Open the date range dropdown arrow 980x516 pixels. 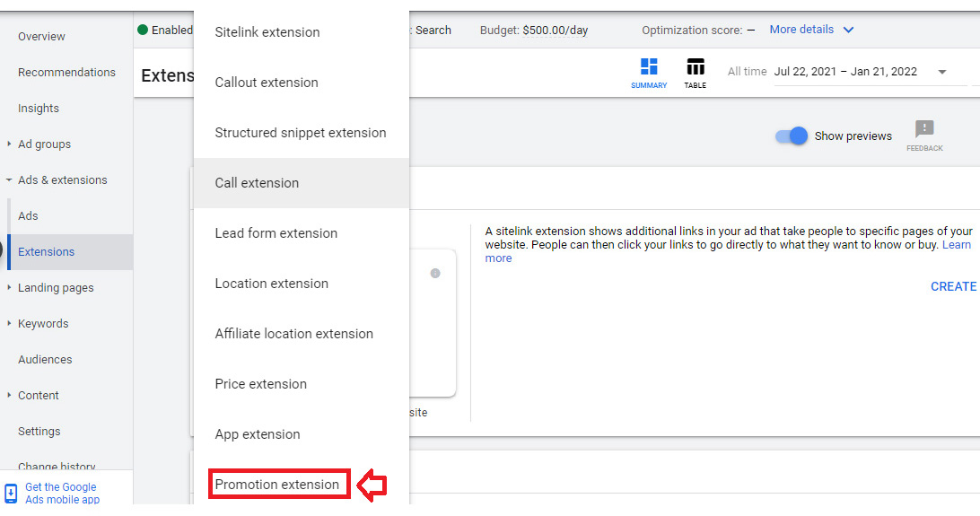[x=942, y=72]
